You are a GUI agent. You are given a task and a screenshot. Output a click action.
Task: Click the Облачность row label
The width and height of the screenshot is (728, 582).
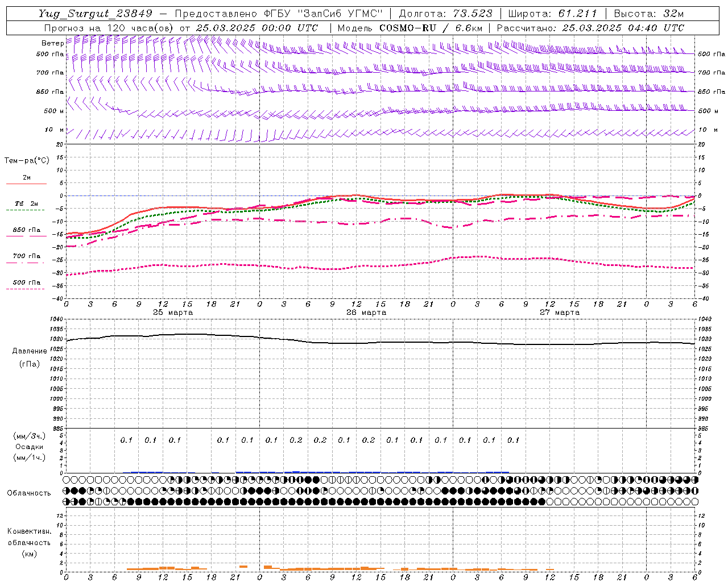(x=28, y=493)
